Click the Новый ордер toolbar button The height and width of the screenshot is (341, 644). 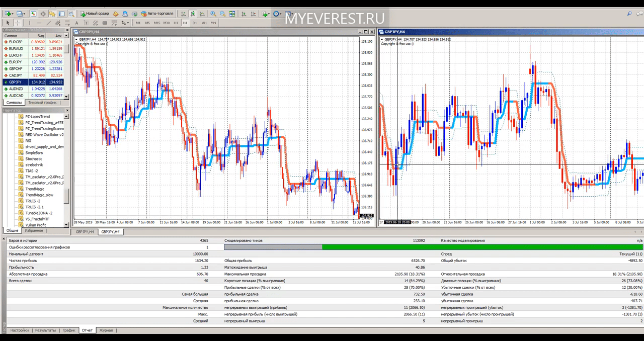pos(95,14)
